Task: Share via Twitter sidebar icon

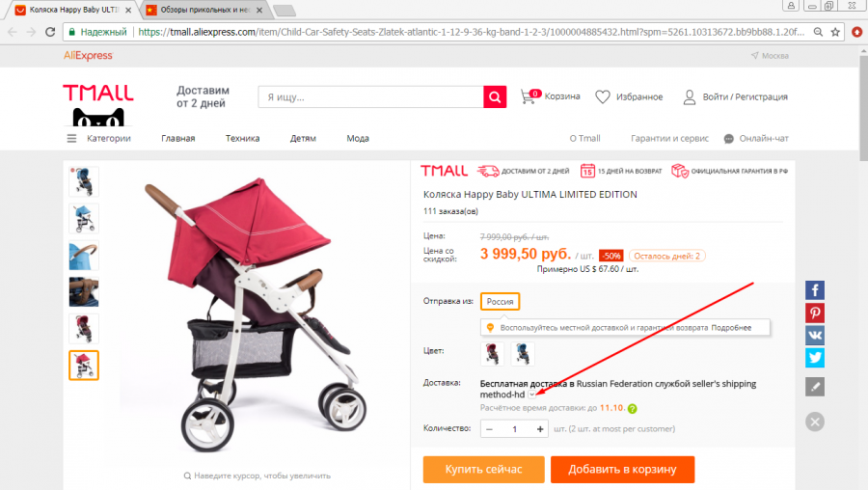Action: pos(814,358)
